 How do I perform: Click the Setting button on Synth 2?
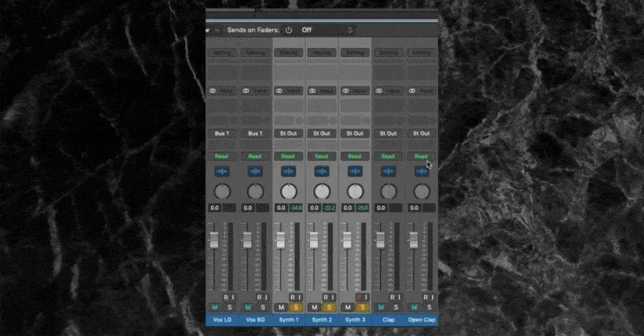pos(321,52)
